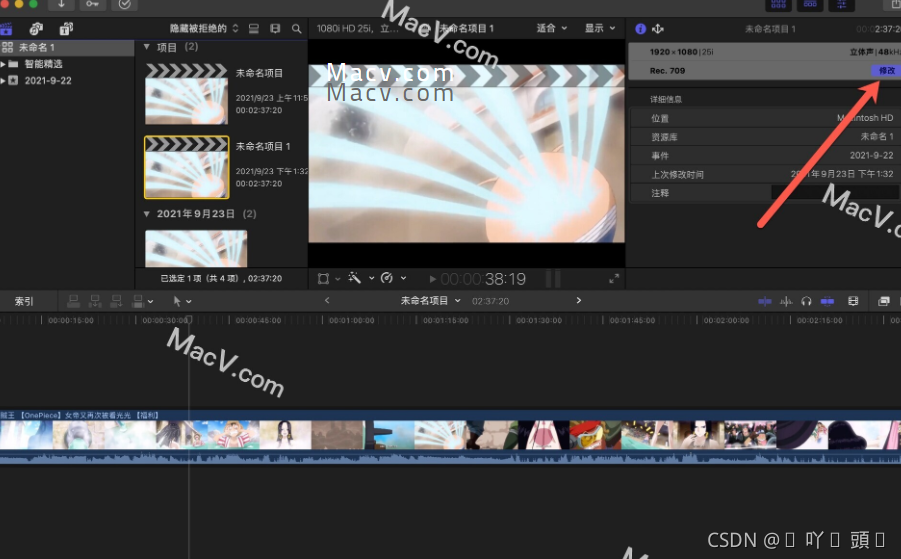Screen dimensions: 901x559
Task: Click the Macintosh HD location value
Action: [865, 118]
